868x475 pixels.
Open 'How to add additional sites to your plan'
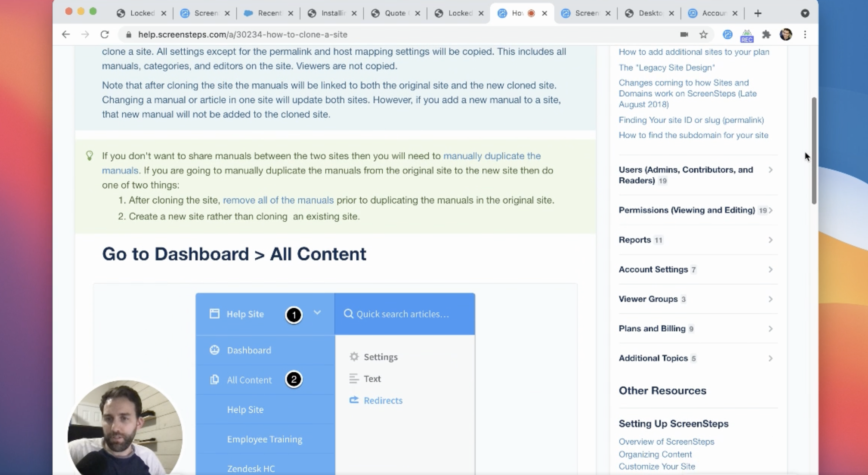click(694, 52)
